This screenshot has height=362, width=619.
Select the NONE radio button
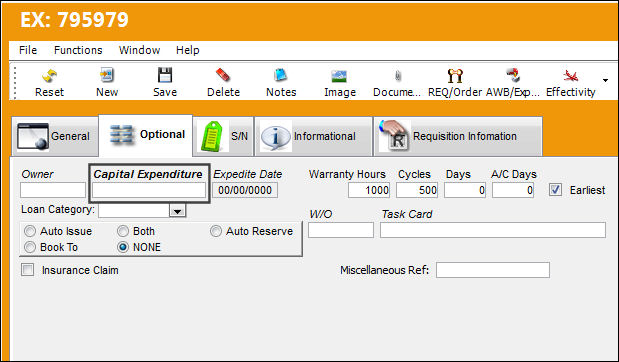tap(123, 247)
